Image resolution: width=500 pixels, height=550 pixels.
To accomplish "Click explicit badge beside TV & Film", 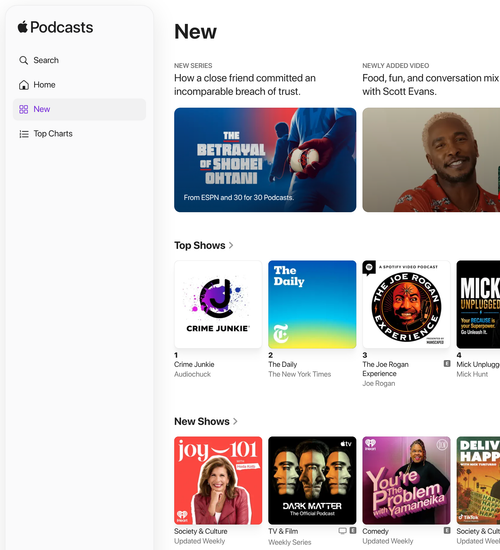I will [353, 531].
